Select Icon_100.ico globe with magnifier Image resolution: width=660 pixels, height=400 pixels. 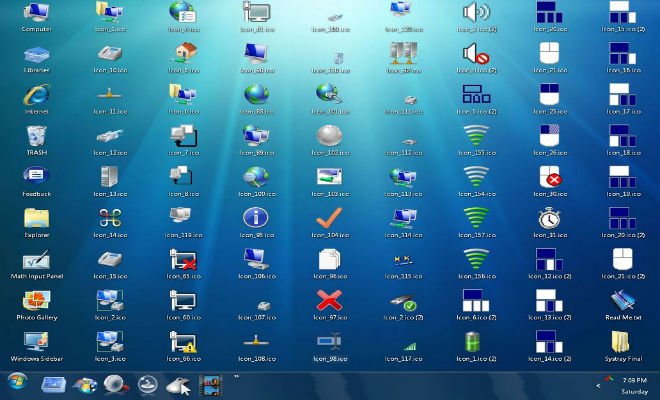point(257,177)
